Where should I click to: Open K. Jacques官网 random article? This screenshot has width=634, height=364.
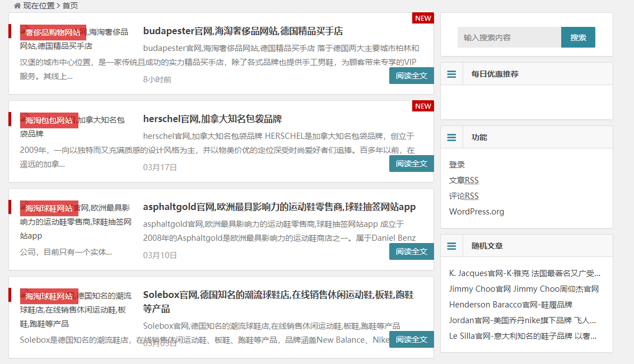point(524,273)
